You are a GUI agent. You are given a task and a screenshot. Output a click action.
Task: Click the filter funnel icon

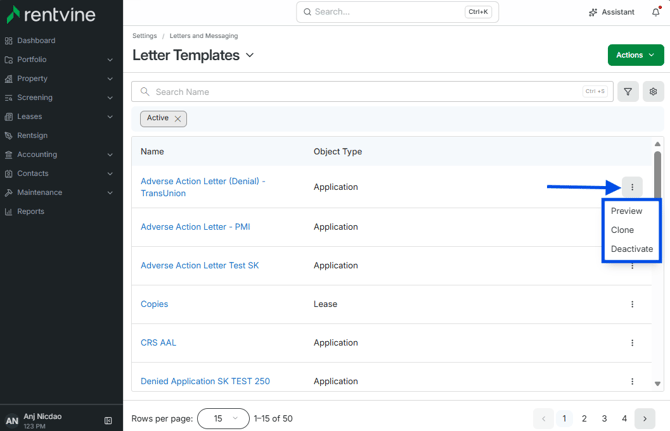[628, 91]
